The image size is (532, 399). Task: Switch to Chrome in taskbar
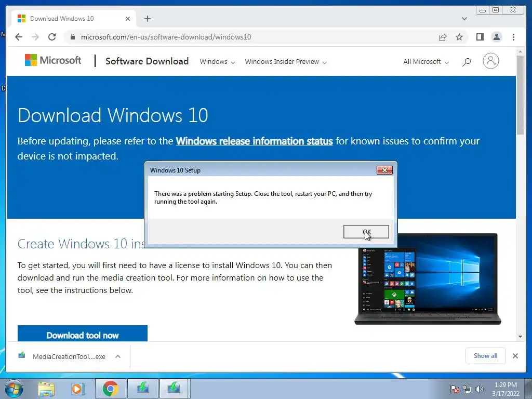pos(111,389)
